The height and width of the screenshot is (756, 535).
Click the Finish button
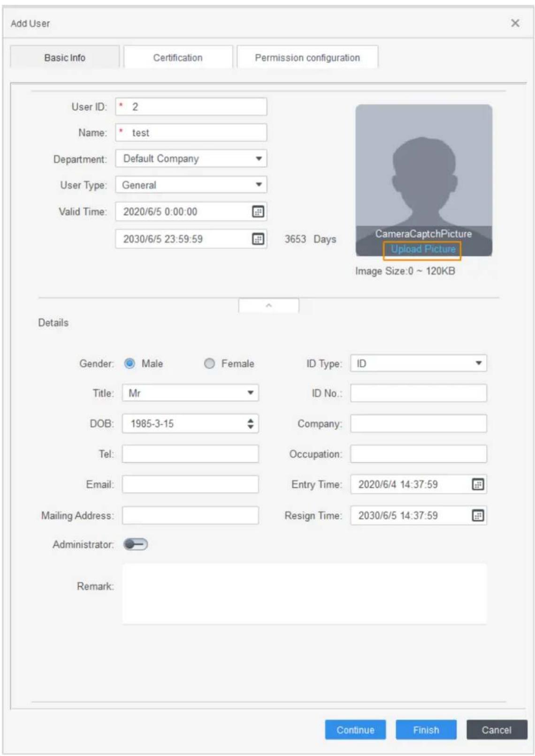(x=426, y=730)
